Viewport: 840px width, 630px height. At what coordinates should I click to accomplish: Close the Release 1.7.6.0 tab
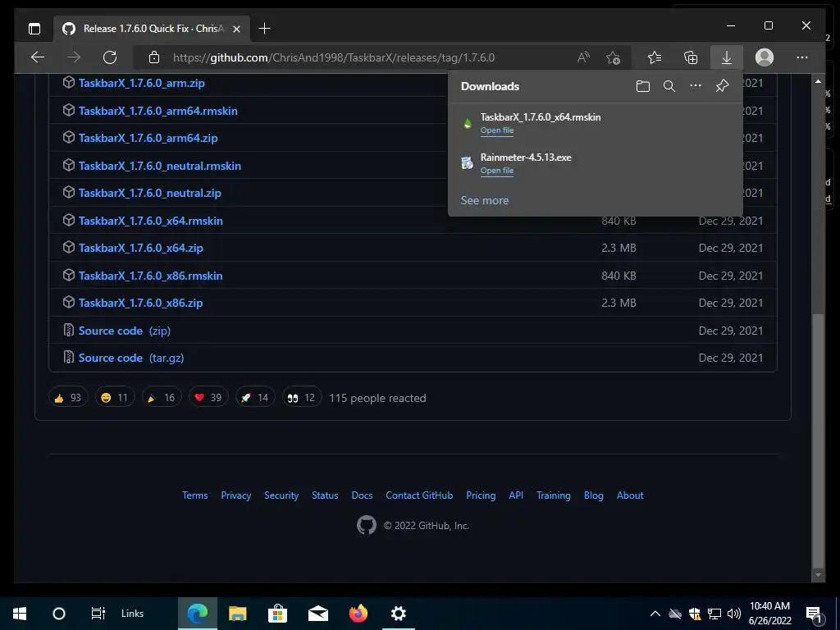[237, 29]
